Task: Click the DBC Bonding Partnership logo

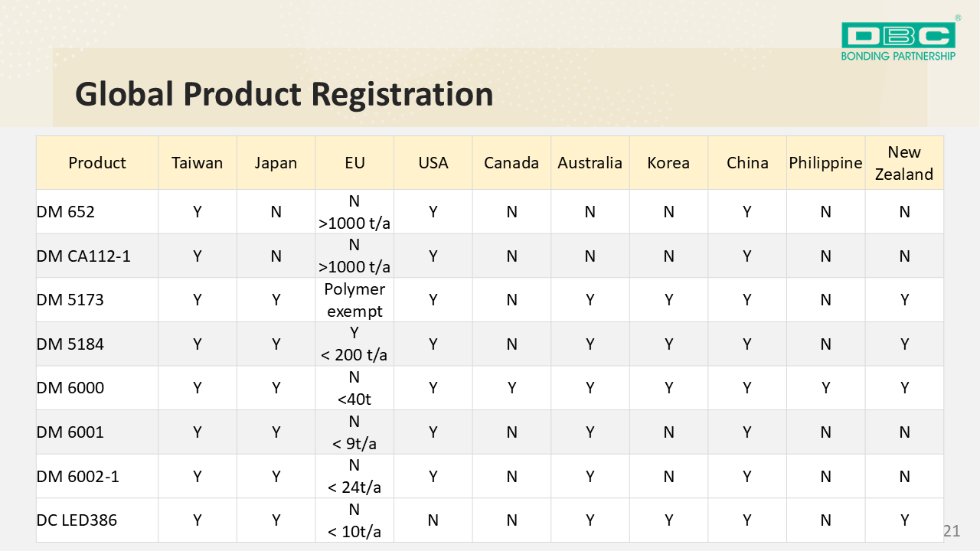Action: click(x=898, y=41)
